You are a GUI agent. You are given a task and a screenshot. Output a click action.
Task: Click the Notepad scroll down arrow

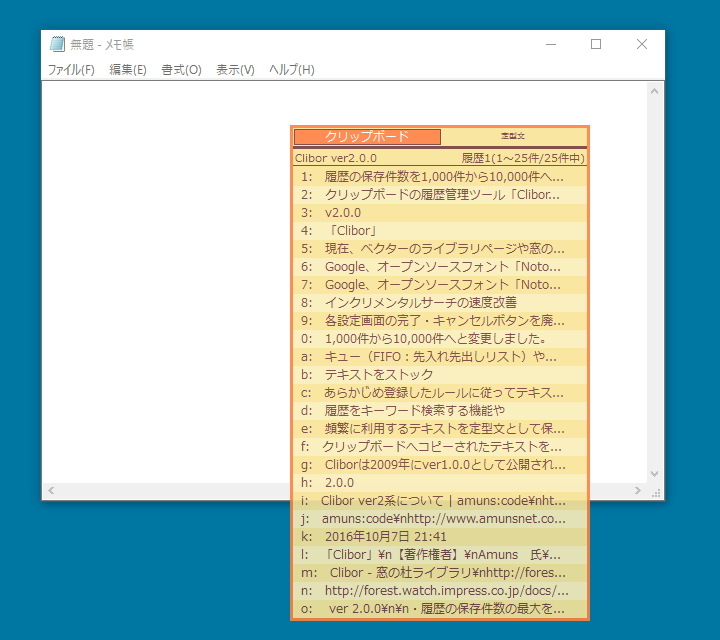point(655,474)
